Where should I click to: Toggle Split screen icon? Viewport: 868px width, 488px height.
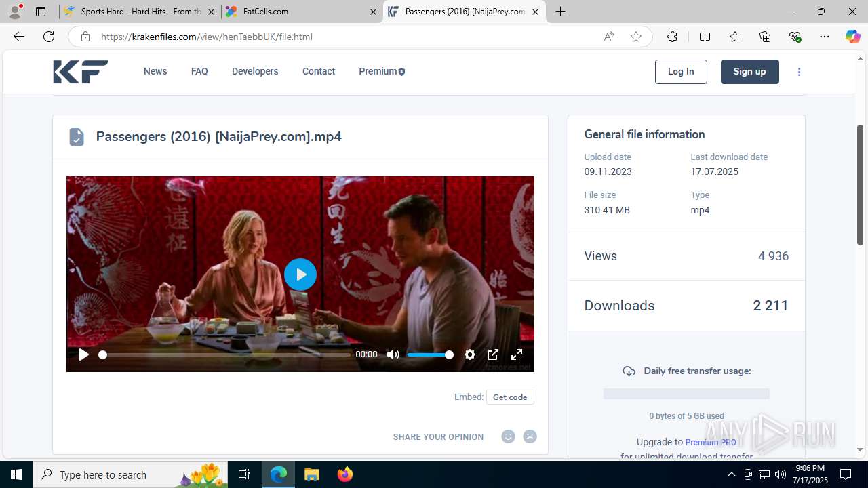pos(705,37)
